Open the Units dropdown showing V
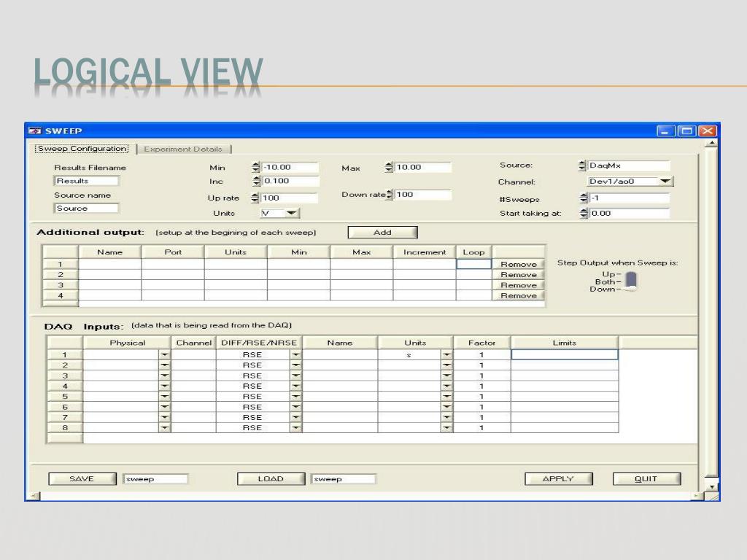This screenshot has width=747, height=560. point(293,213)
